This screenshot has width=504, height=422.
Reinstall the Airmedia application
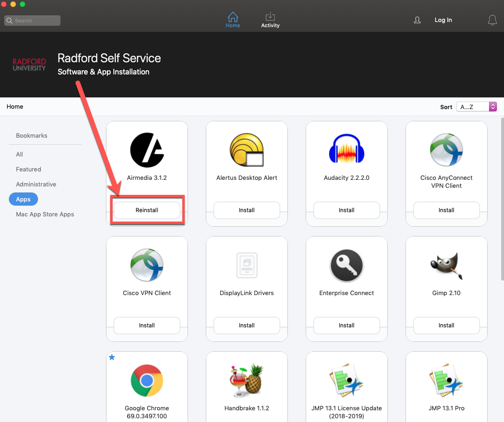pos(147,210)
